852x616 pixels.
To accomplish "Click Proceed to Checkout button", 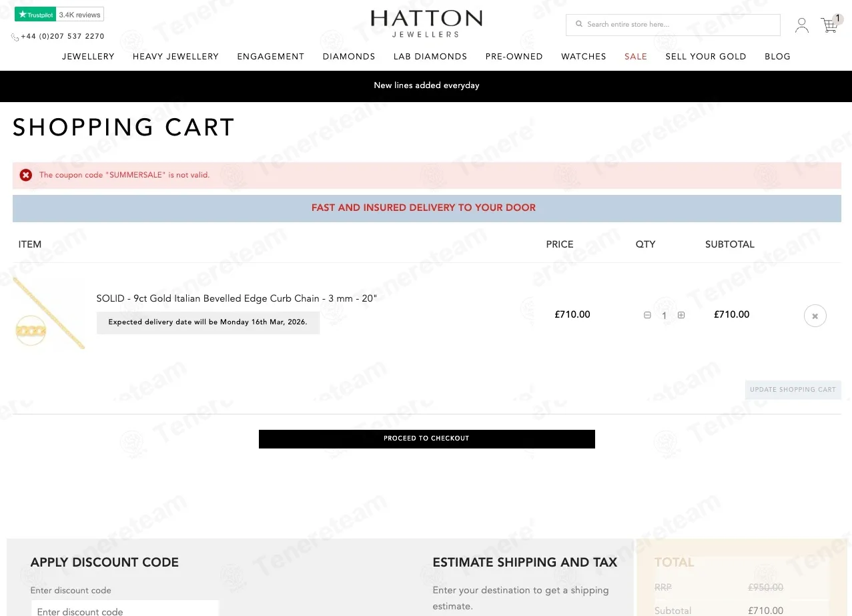I will click(427, 438).
